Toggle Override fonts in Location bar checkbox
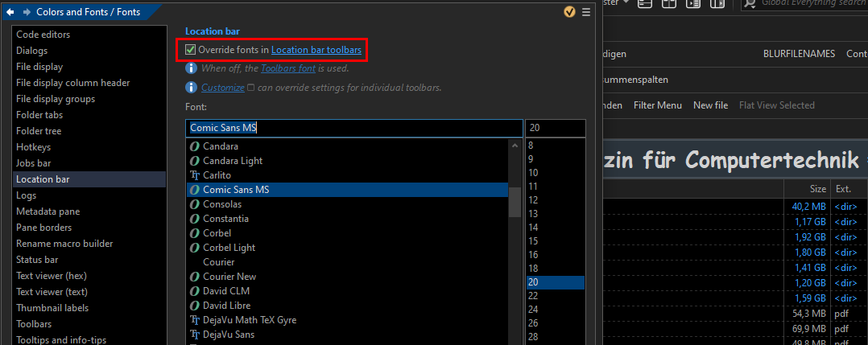 click(191, 50)
